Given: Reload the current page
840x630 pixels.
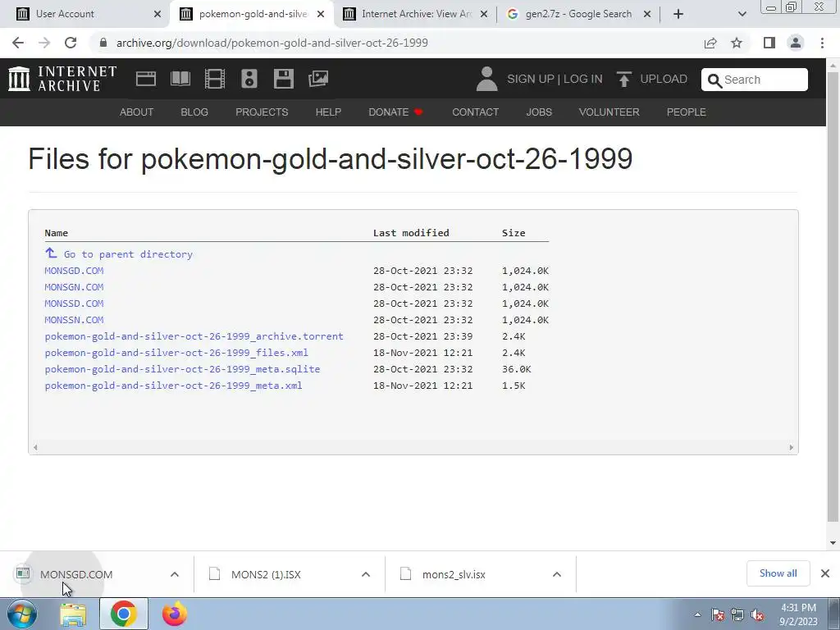Looking at the screenshot, I should [71, 43].
